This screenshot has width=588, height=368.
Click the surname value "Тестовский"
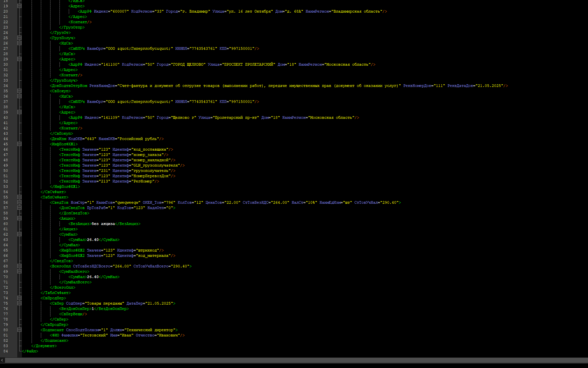(94, 335)
